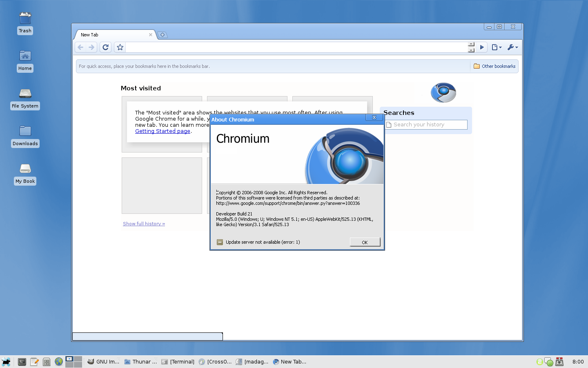Close the About Chromium dialog
The height and width of the screenshot is (368, 588).
[374, 117]
